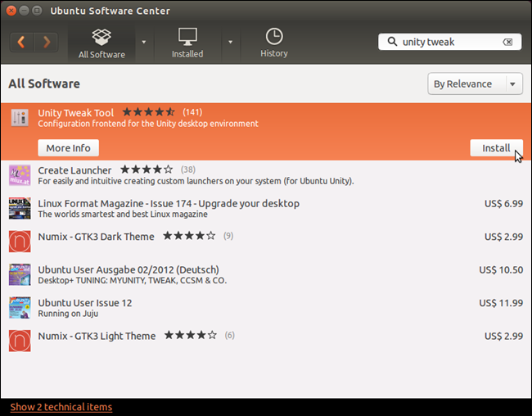The image size is (532, 416).
Task: Click the Numix GTK3 Dark Theme icon
Action: coord(20,242)
